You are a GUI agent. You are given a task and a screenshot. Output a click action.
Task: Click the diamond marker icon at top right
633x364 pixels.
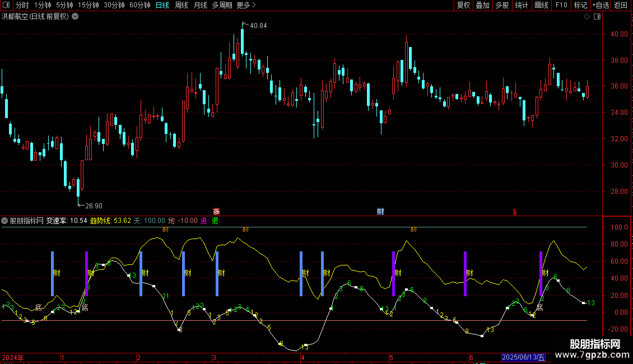[x=587, y=17]
